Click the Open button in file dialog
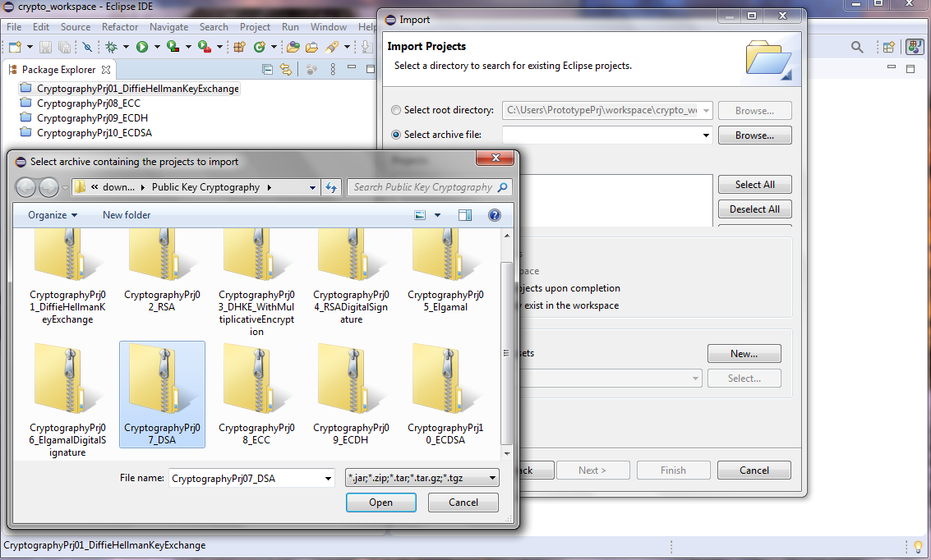This screenshot has height=560, width=931. pos(380,503)
